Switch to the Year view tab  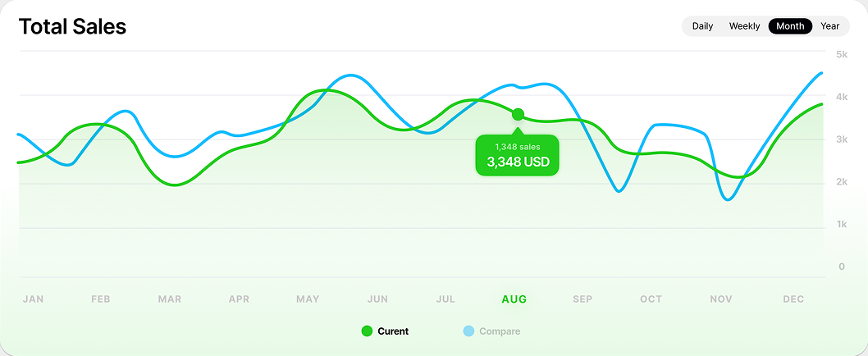829,26
